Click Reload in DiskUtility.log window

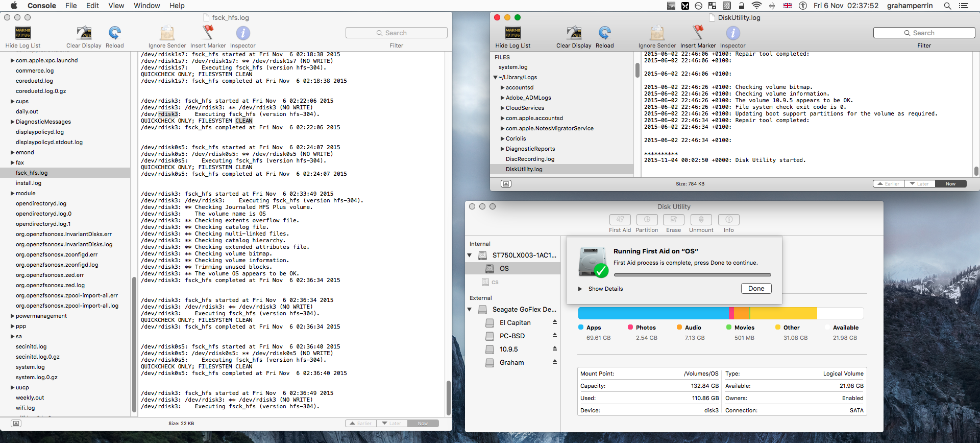pyautogui.click(x=604, y=37)
